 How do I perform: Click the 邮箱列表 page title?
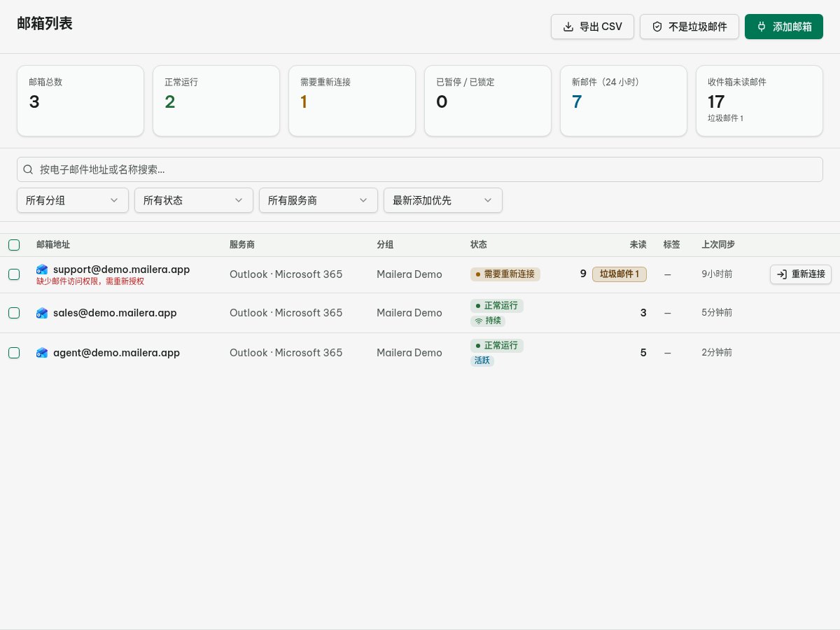pyautogui.click(x=45, y=24)
